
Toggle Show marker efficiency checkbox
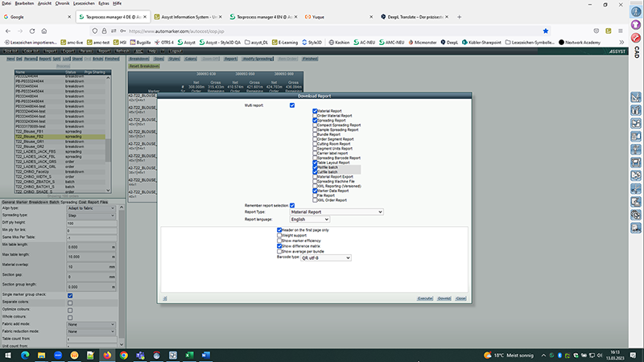pyautogui.click(x=279, y=241)
